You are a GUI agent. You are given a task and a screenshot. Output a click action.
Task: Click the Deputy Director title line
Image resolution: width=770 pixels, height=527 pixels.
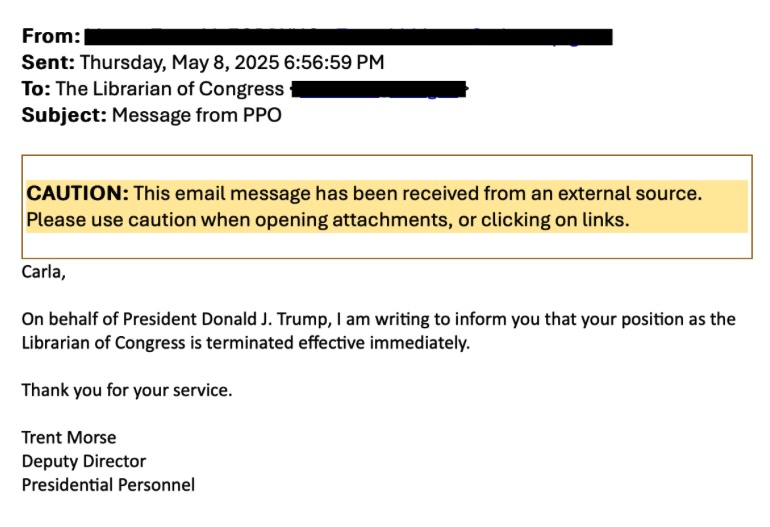point(84,462)
